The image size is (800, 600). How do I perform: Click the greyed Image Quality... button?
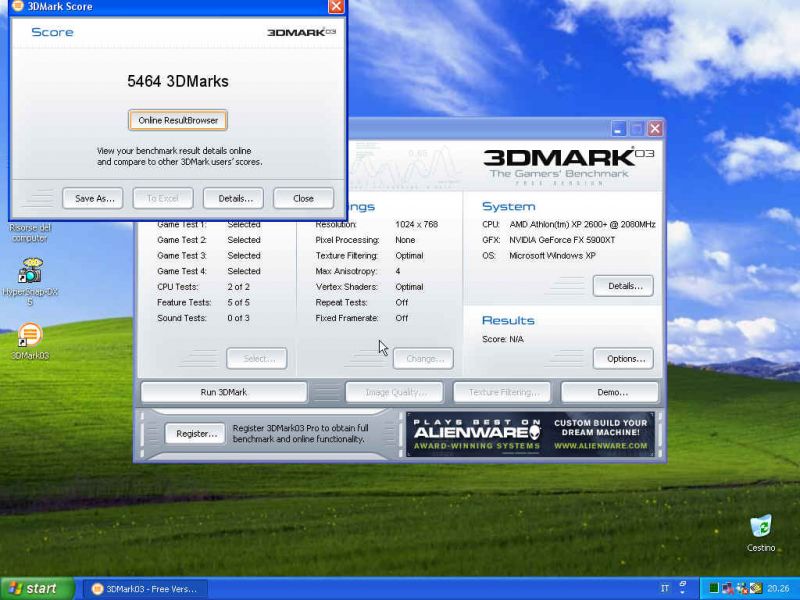pos(394,392)
